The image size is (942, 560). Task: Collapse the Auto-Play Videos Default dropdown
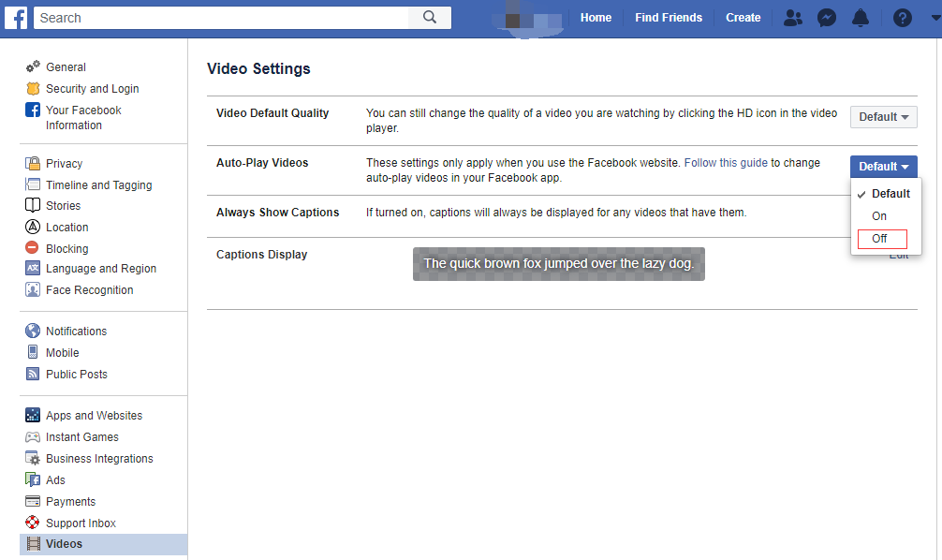(x=883, y=167)
